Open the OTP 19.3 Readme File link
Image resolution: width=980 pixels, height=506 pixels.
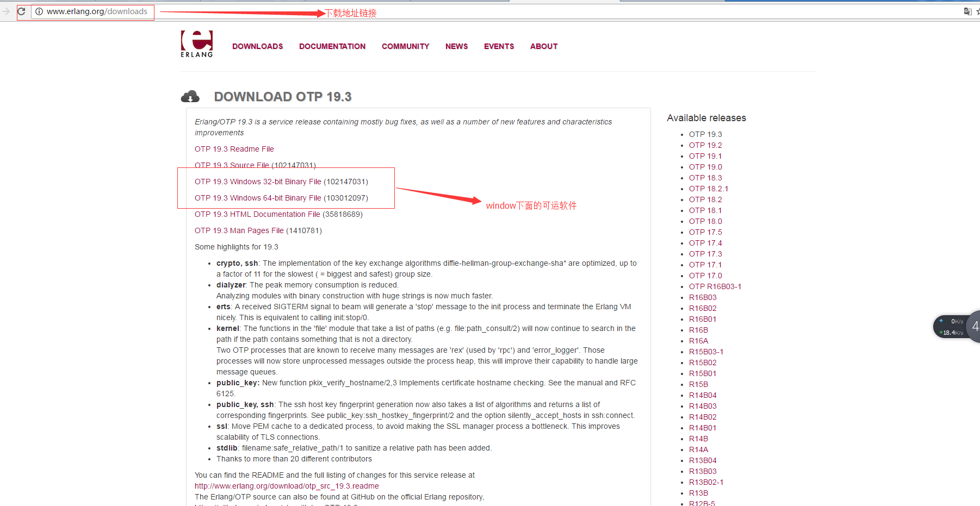[234, 149]
